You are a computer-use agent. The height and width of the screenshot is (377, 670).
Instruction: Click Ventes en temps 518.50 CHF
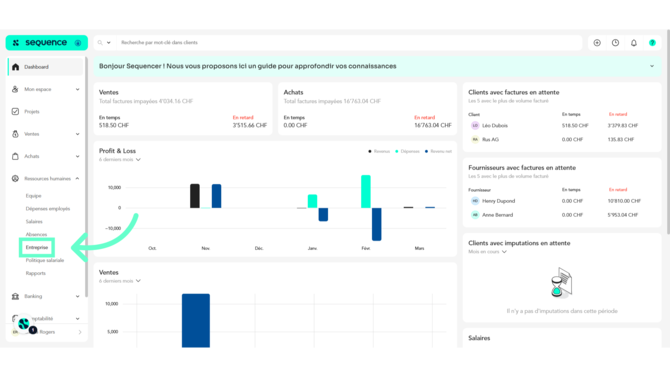pos(114,125)
